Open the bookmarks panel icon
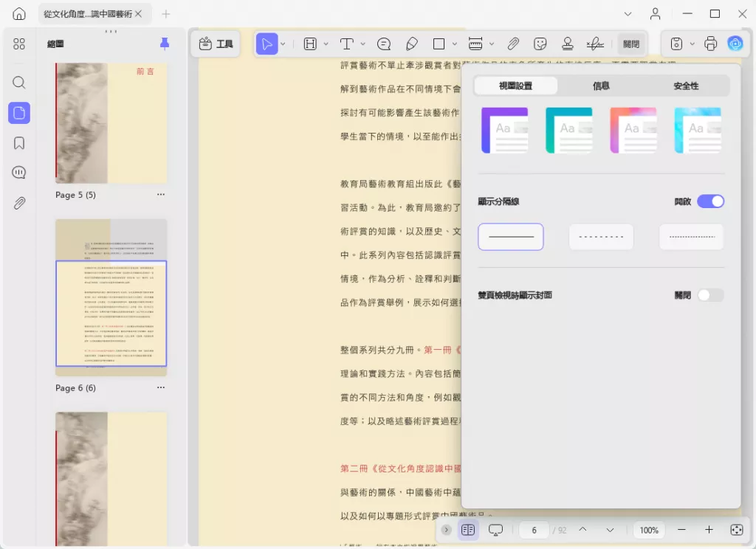This screenshot has height=549, width=756. (19, 143)
